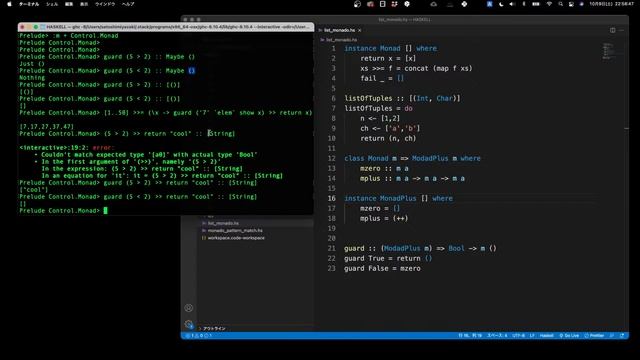Open the 表示 menu
Image resolution: width=640 pixels, height=360 pixels.
pyautogui.click(x=84, y=4)
